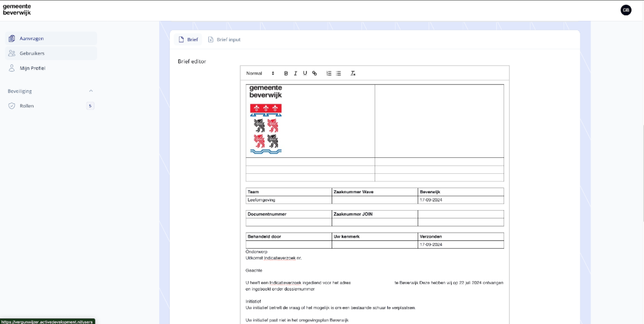Open the Normal text style dropdown

coord(260,73)
